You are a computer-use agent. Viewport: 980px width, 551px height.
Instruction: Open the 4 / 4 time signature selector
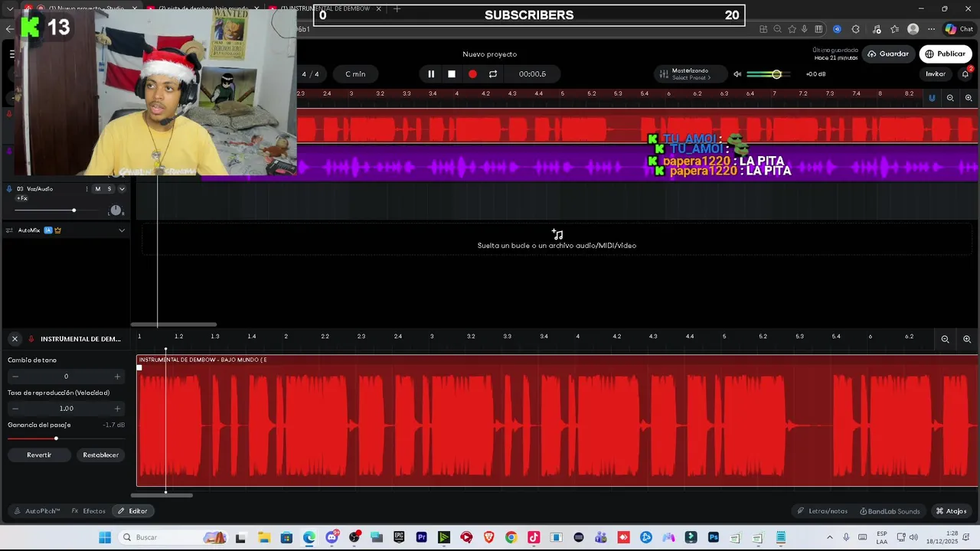point(310,74)
